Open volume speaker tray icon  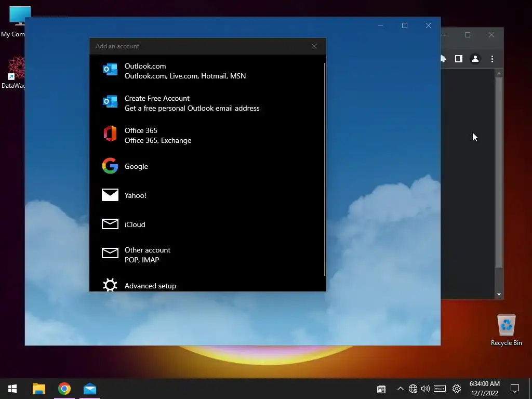[425, 389]
